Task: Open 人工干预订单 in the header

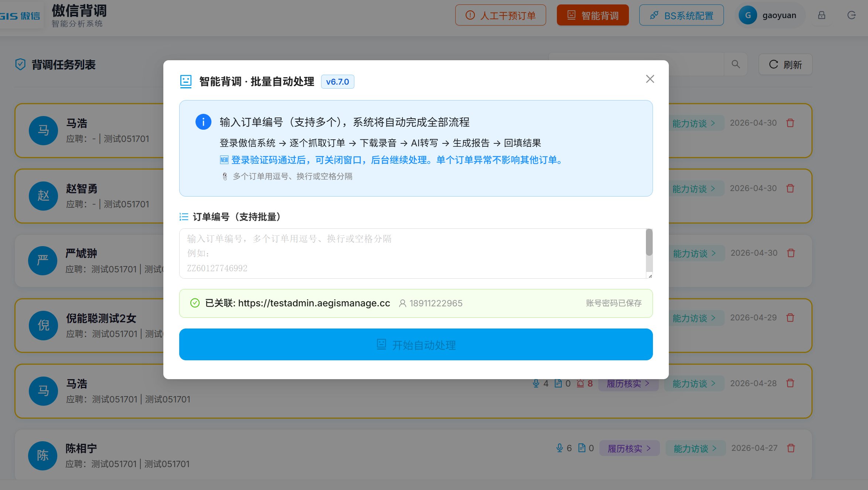Action: point(500,15)
